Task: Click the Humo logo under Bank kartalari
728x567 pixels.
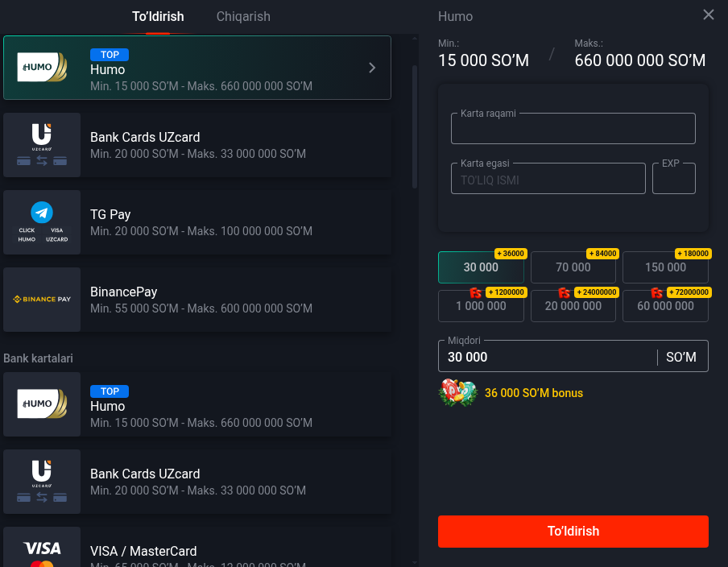Action: [x=42, y=404]
